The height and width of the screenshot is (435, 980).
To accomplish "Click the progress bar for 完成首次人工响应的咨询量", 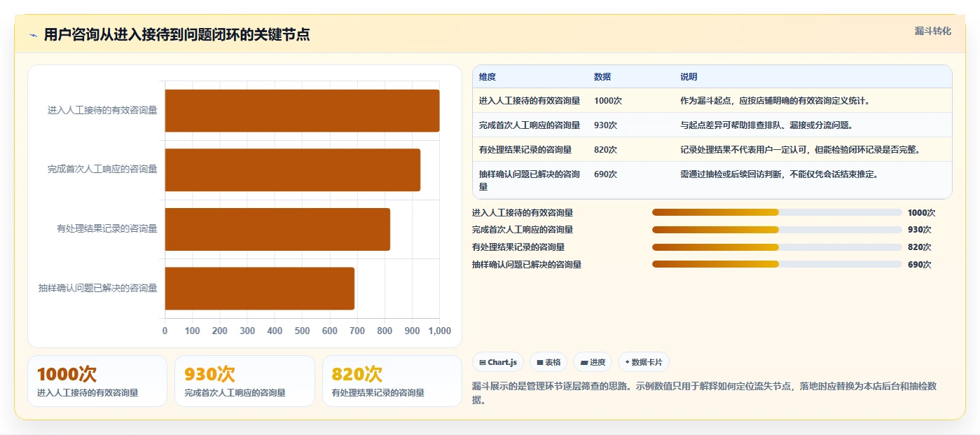I will point(777,230).
